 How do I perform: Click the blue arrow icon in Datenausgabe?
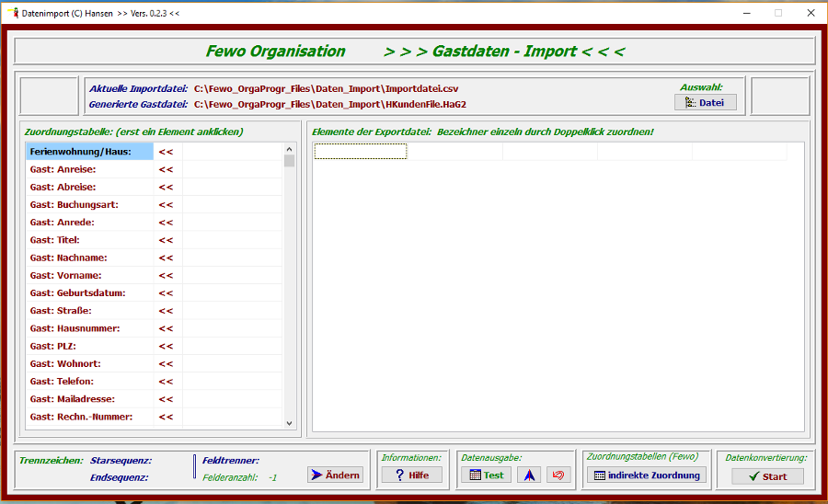(529, 475)
